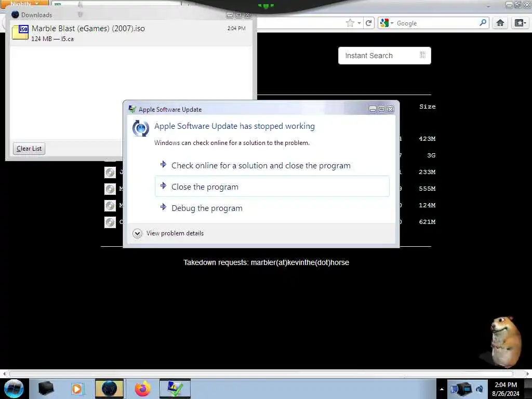Click the 2:04 PM timestamp in Downloads
532x399 pixels.
point(236,29)
